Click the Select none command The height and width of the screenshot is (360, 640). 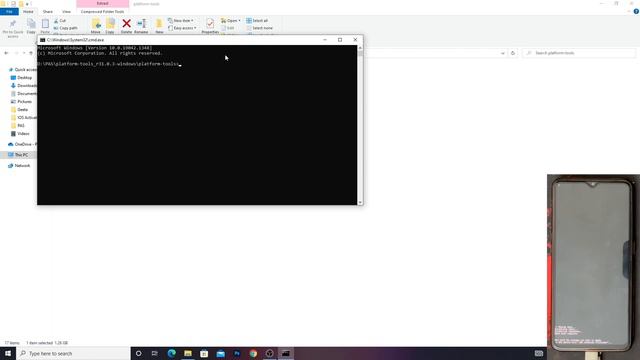coord(260,28)
